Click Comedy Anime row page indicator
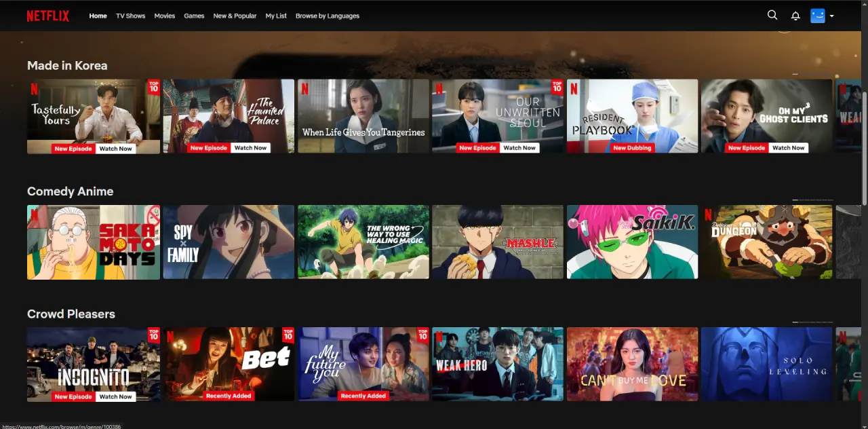The image size is (868, 429). click(x=812, y=200)
